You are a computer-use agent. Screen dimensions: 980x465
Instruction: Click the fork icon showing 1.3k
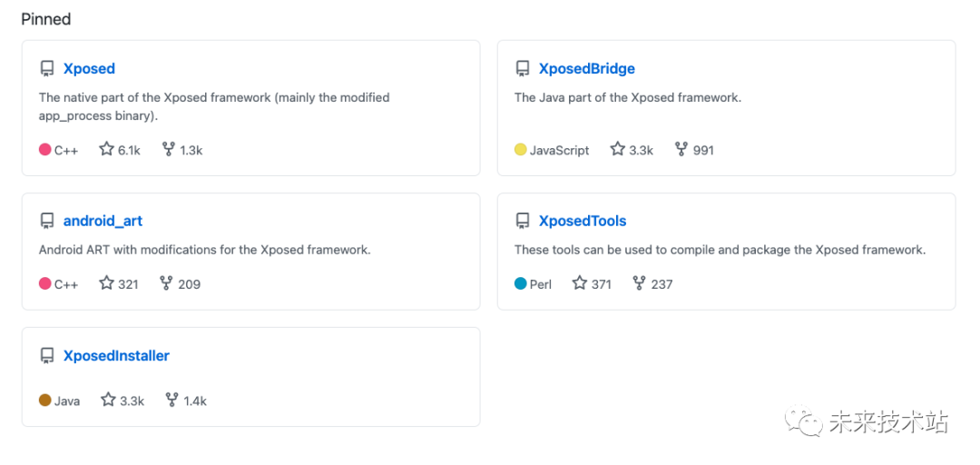[169, 149]
